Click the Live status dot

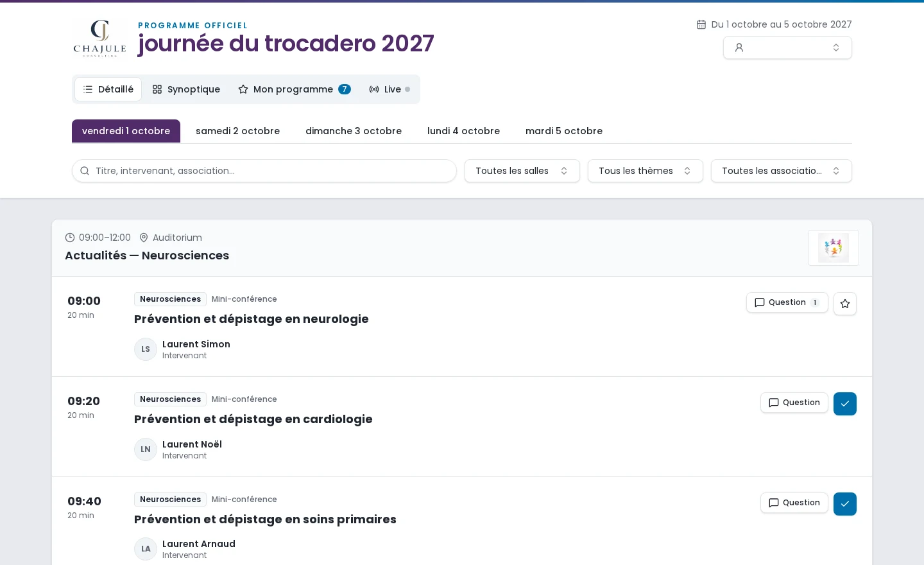click(x=407, y=89)
